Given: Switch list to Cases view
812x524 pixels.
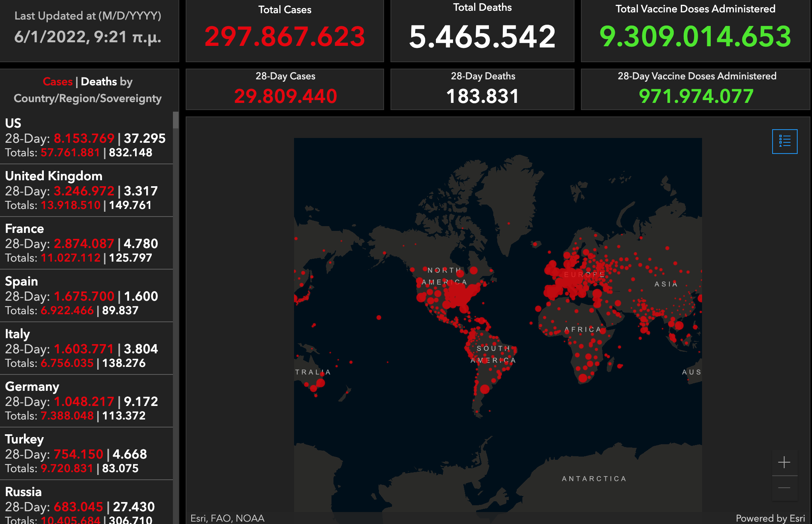Looking at the screenshot, I should [57, 82].
